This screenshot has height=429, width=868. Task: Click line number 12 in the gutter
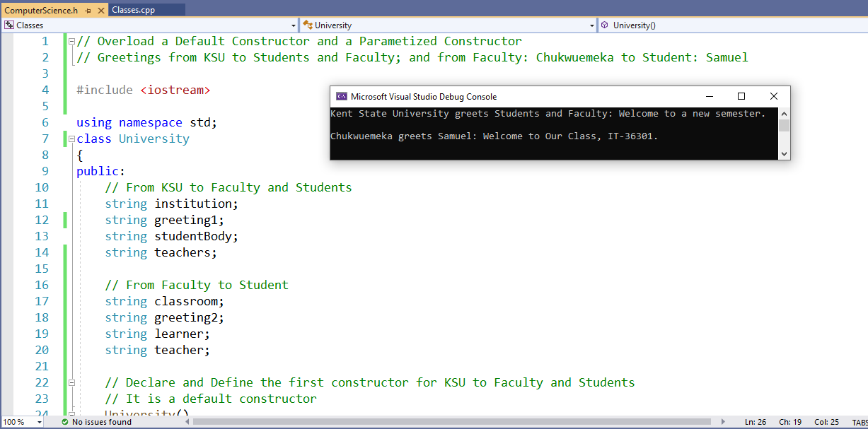click(42, 220)
